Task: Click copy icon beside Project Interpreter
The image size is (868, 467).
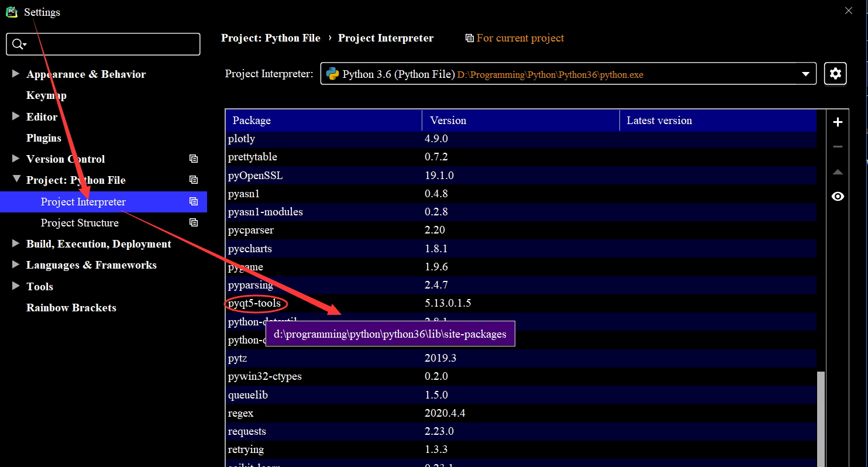Action: click(194, 201)
